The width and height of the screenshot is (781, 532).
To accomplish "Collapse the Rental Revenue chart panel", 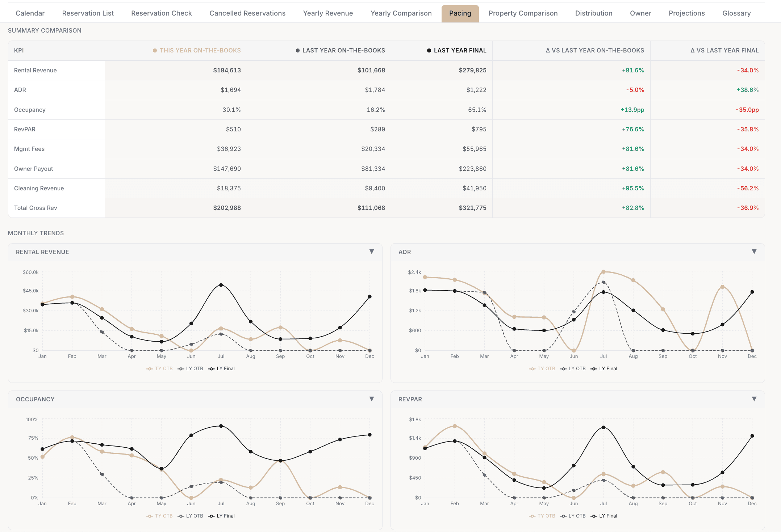I will [371, 252].
